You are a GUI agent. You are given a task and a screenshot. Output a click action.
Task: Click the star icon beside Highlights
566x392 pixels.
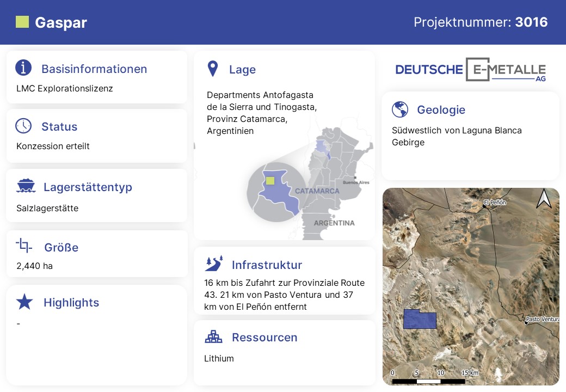[24, 302]
